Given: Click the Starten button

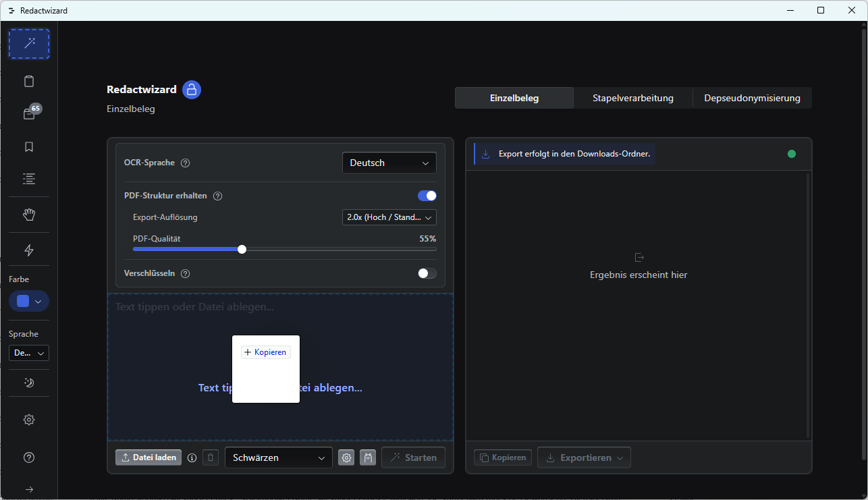Looking at the screenshot, I should 414,457.
